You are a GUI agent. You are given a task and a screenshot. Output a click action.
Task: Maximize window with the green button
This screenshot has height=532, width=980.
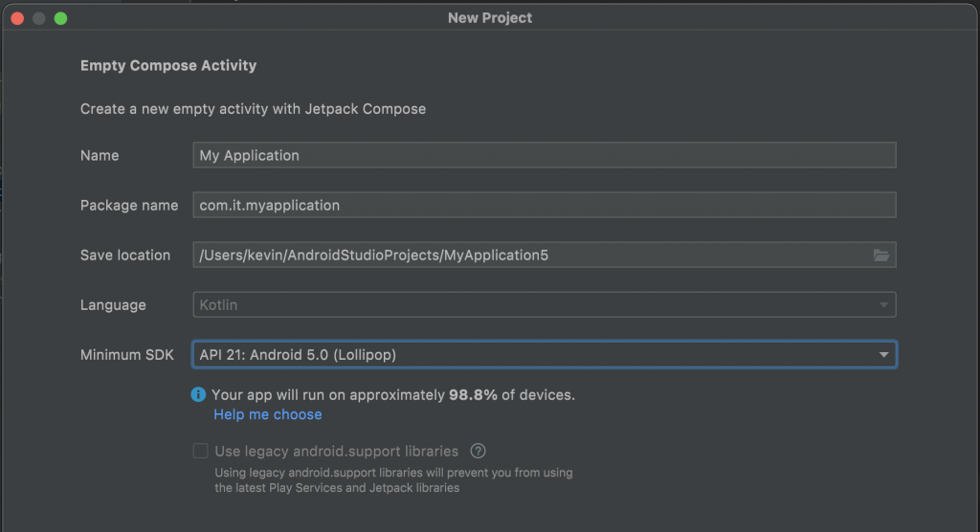point(61,18)
